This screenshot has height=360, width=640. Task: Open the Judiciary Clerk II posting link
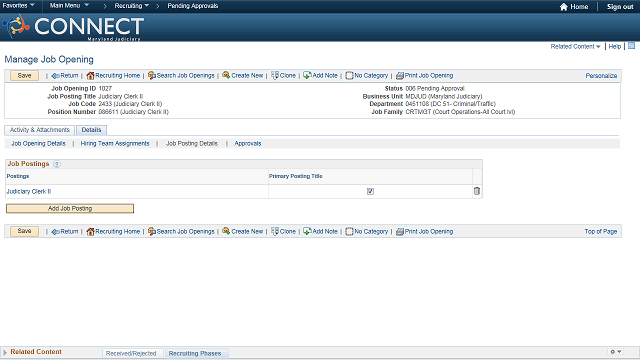click(29, 191)
